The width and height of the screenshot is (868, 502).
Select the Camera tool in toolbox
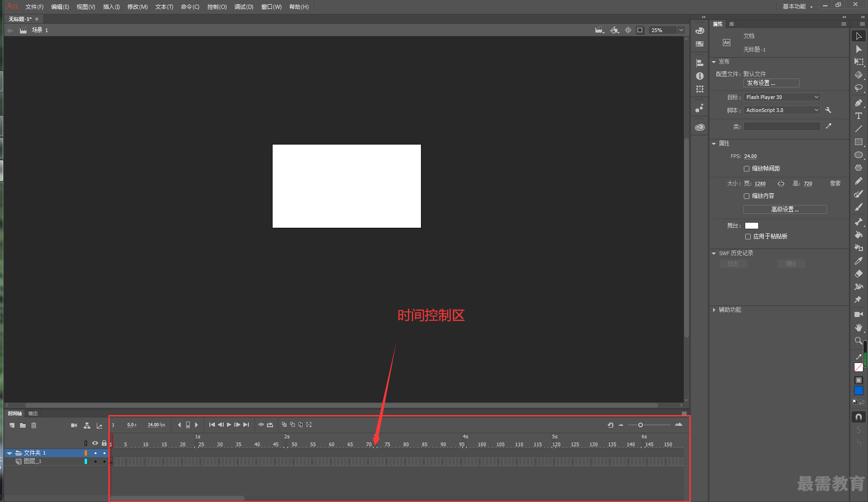pos(859,314)
